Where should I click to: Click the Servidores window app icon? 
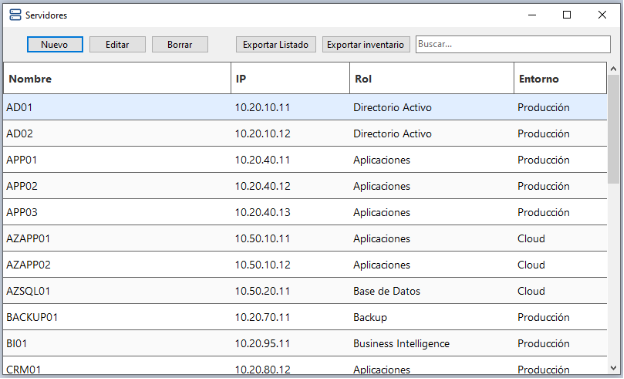click(15, 15)
